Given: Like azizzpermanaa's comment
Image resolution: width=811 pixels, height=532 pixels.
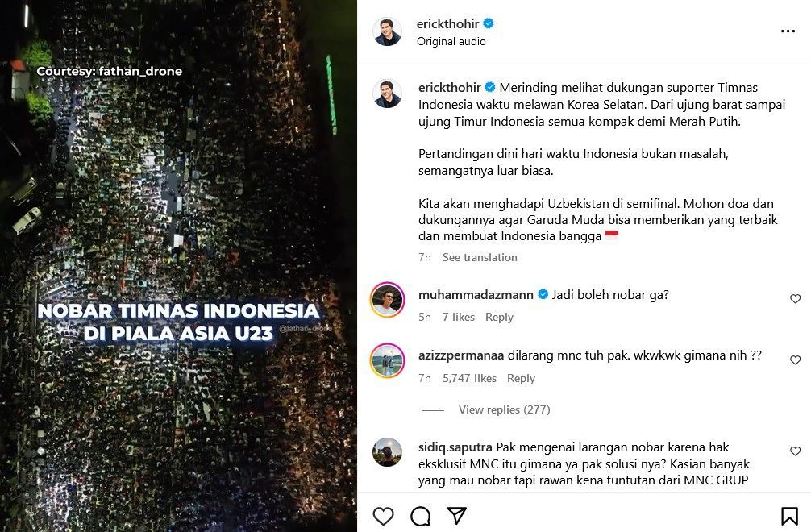Looking at the screenshot, I should pyautogui.click(x=796, y=360).
